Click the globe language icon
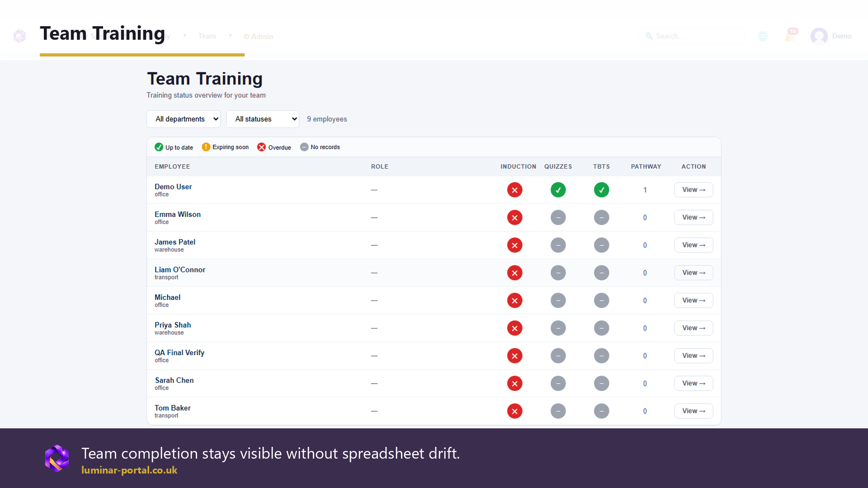This screenshot has height=488, width=868. tap(763, 36)
